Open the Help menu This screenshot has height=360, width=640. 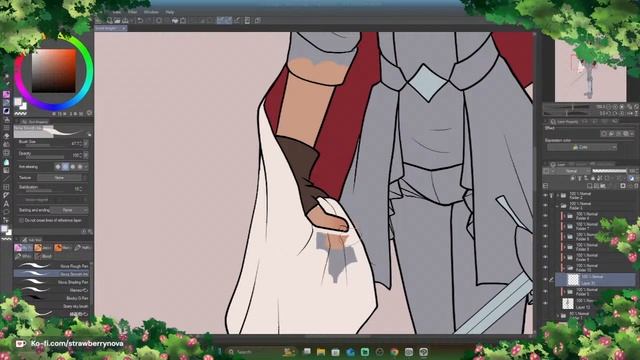click(x=170, y=12)
